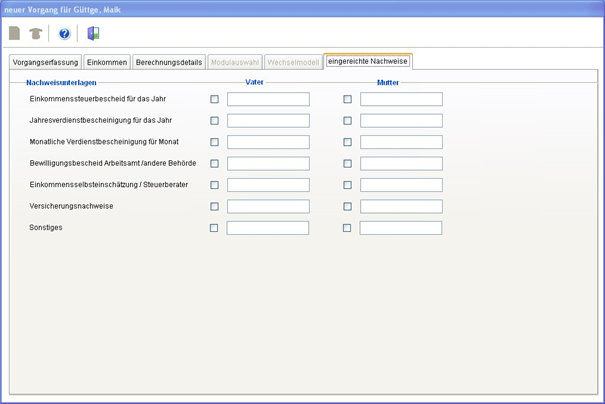Open the Einkommen tab
605x404 pixels.
click(x=107, y=62)
